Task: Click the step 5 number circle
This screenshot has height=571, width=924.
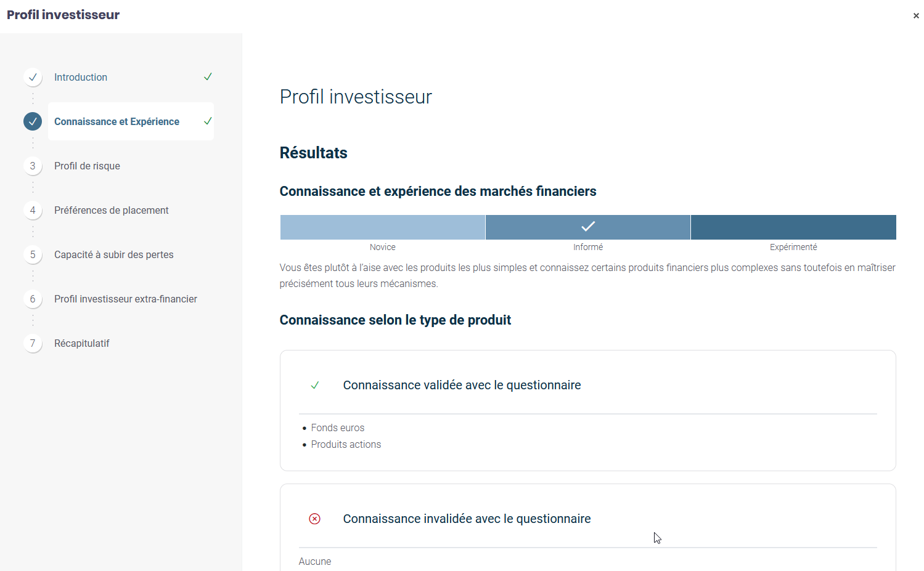Action: (33, 254)
